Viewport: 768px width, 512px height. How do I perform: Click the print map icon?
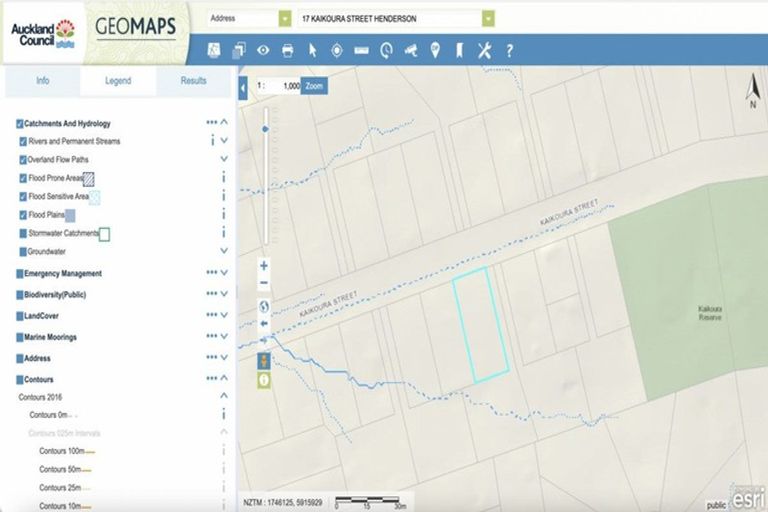pyautogui.click(x=288, y=50)
